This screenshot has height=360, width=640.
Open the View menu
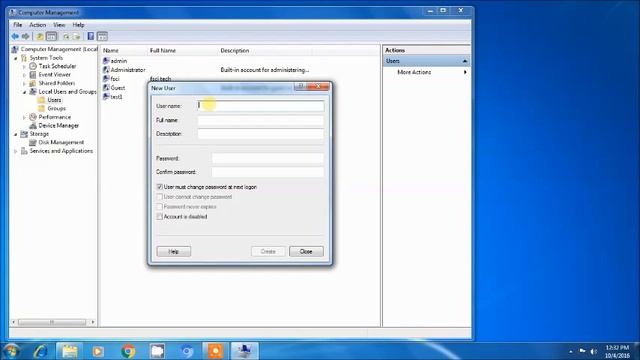coord(59,25)
